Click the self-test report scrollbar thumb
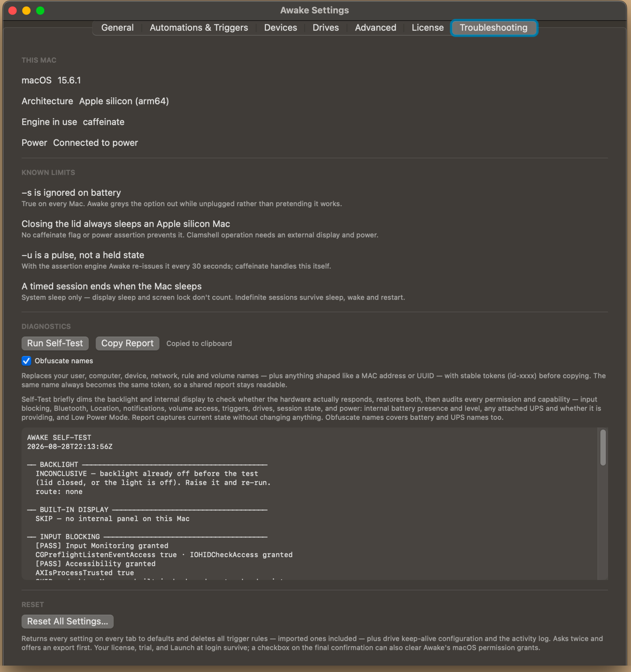This screenshot has height=672, width=631. [x=603, y=447]
